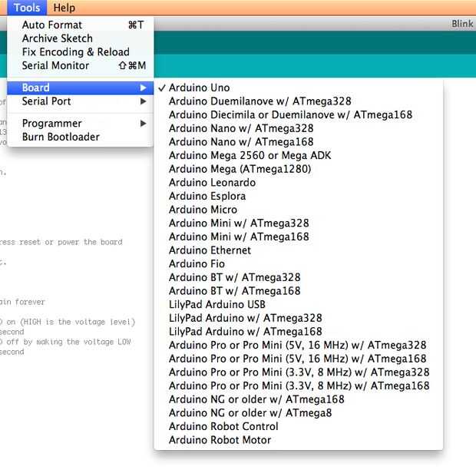The width and height of the screenshot is (476, 470).
Task: Expand the Serial Port submenu arrow
Action: [x=143, y=101]
